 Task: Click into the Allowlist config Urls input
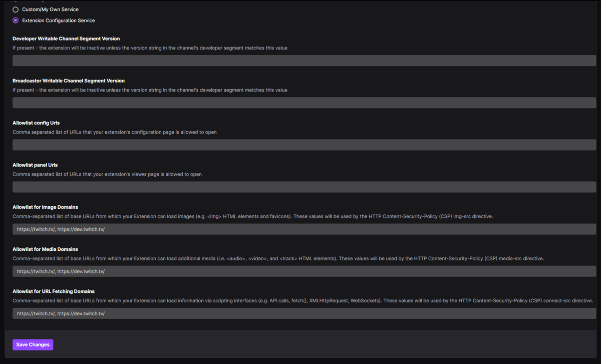[304, 145]
